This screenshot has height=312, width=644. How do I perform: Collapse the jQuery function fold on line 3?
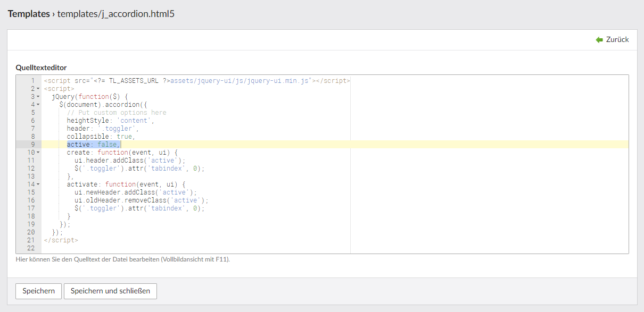(x=38, y=97)
